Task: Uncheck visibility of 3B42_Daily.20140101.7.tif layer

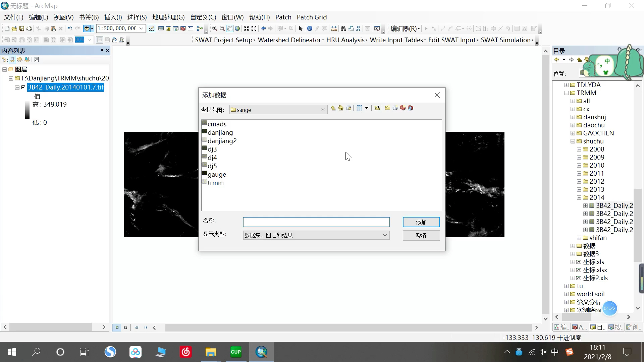Action: 23,87
